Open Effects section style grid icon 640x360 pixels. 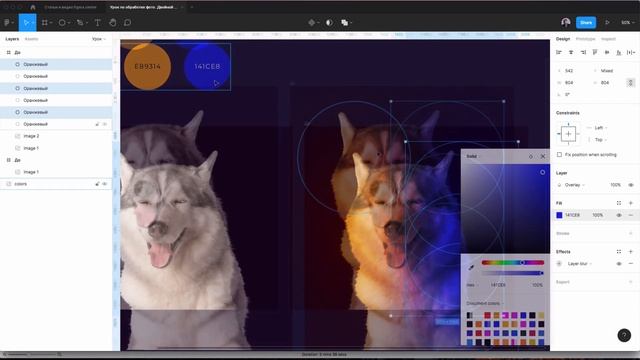coord(619,251)
